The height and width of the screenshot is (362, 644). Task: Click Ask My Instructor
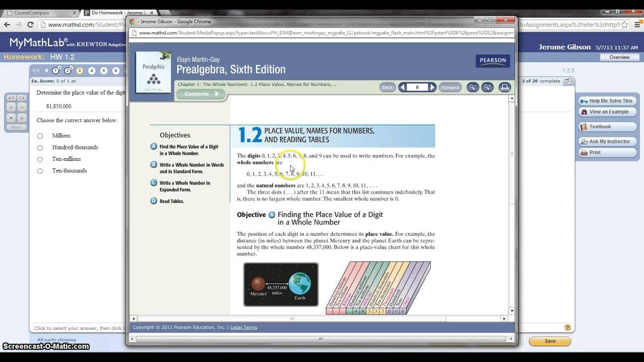pyautogui.click(x=607, y=142)
